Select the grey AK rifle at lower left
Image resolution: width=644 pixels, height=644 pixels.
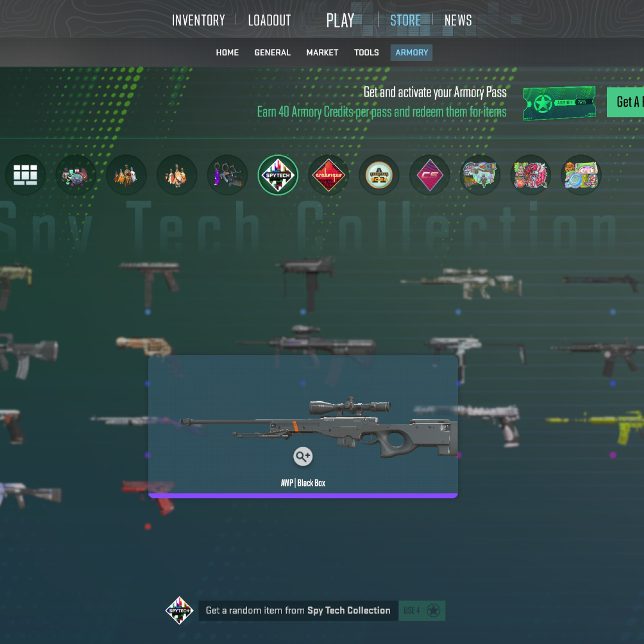30,494
